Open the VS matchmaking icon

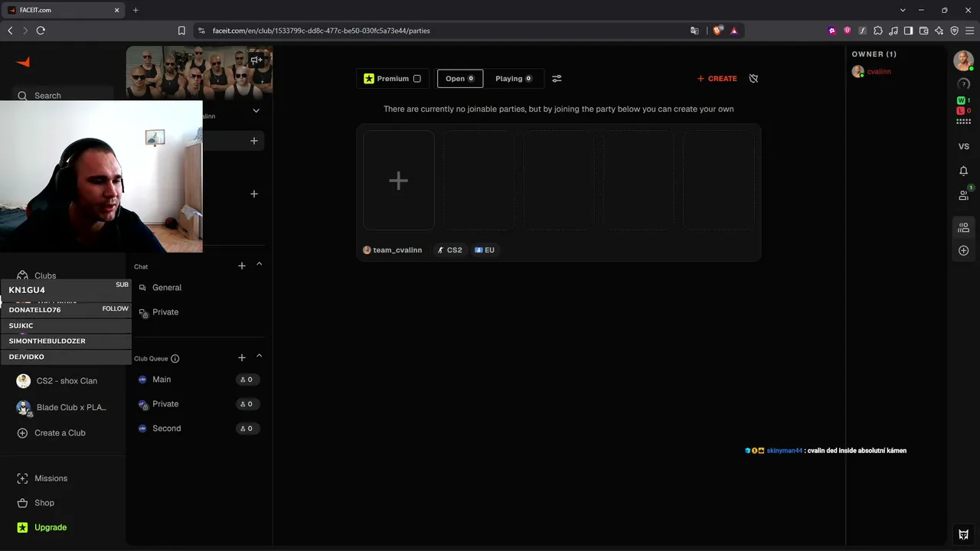click(964, 146)
